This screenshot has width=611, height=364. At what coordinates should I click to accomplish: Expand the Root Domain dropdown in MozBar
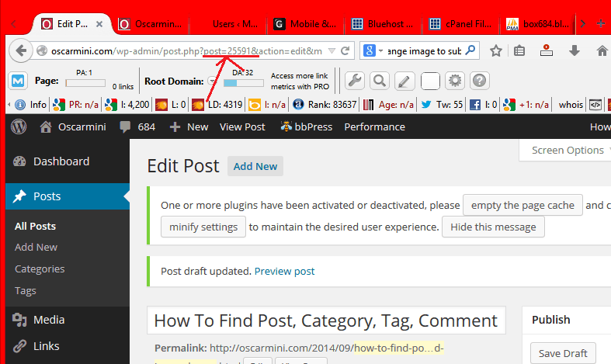[212, 81]
